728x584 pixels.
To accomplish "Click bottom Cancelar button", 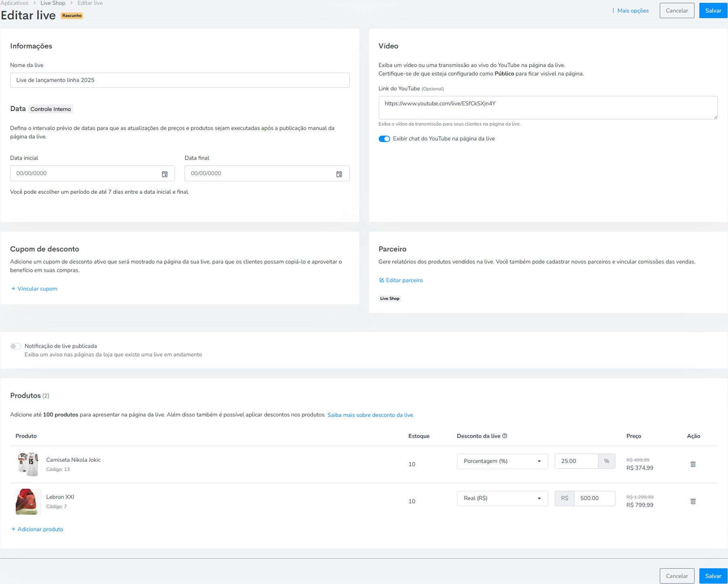I will 677,576.
